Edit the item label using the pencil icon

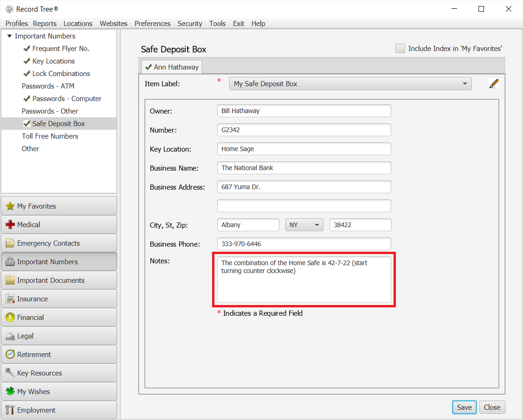493,83
